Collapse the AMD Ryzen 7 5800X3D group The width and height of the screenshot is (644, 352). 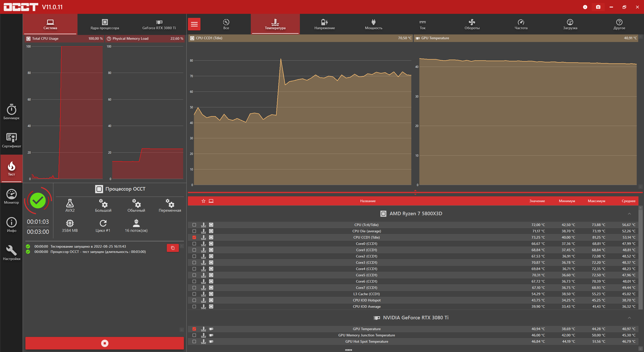point(629,214)
